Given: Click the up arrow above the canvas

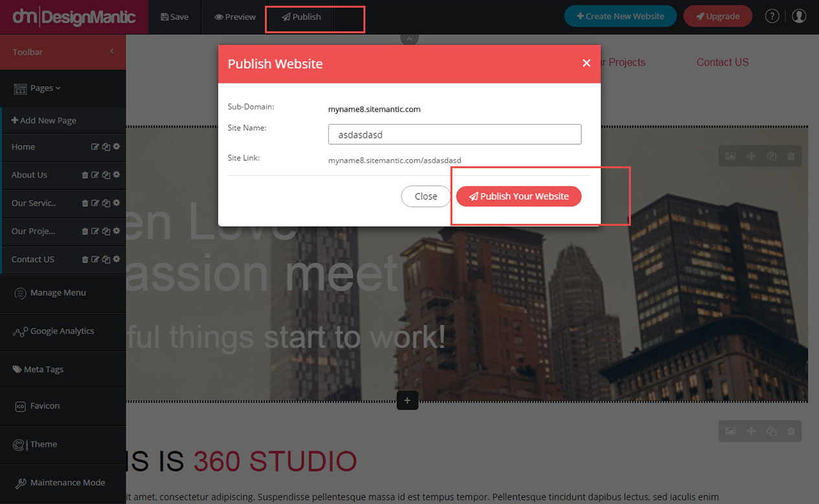Looking at the screenshot, I should pos(409,38).
